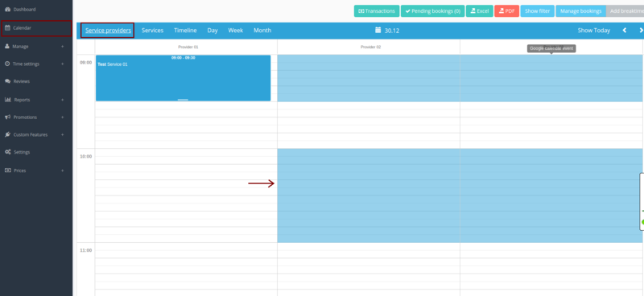Click the Manage bookings button

tap(580, 11)
